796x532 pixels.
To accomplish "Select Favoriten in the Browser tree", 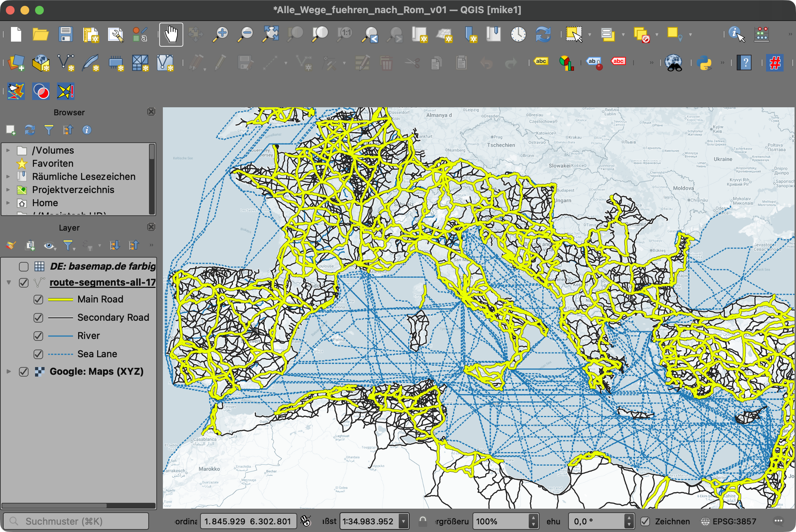I will click(53, 163).
